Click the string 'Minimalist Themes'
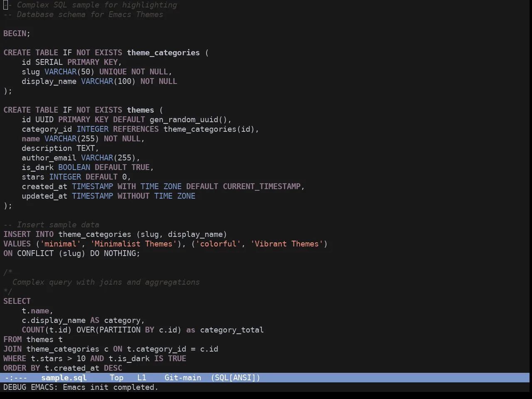532x399 pixels. [x=134, y=244]
